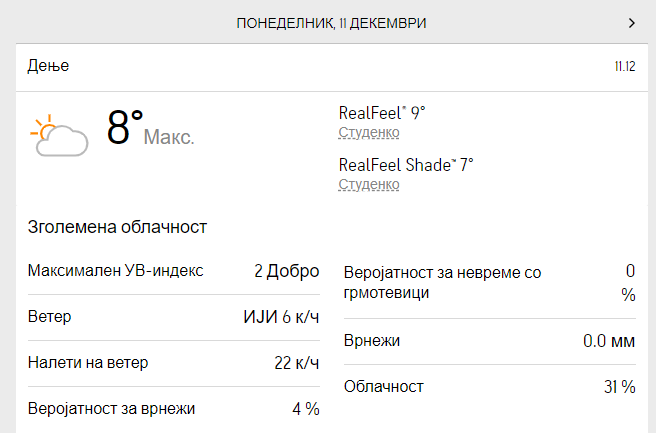Click the 8° maximum temperature value
This screenshot has height=433, width=656.
126,128
